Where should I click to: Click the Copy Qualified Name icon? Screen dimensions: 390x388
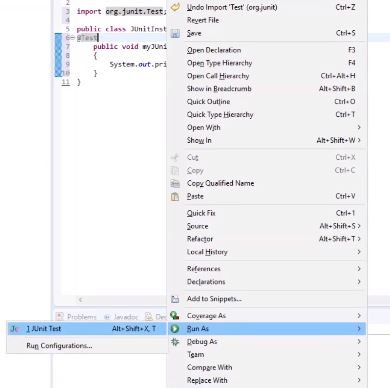[175, 183]
